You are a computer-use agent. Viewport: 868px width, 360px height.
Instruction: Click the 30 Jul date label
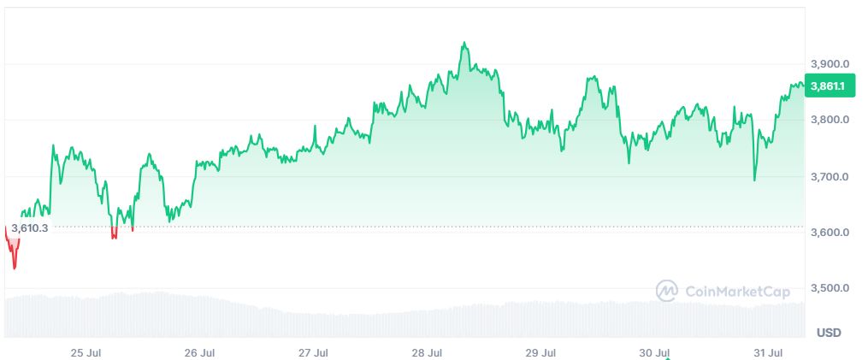point(655,353)
